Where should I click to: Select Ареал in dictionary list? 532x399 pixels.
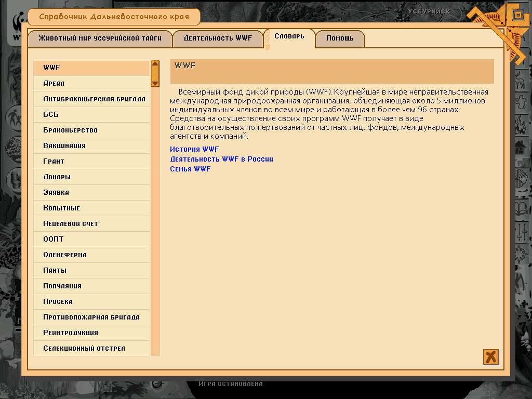[x=91, y=83]
